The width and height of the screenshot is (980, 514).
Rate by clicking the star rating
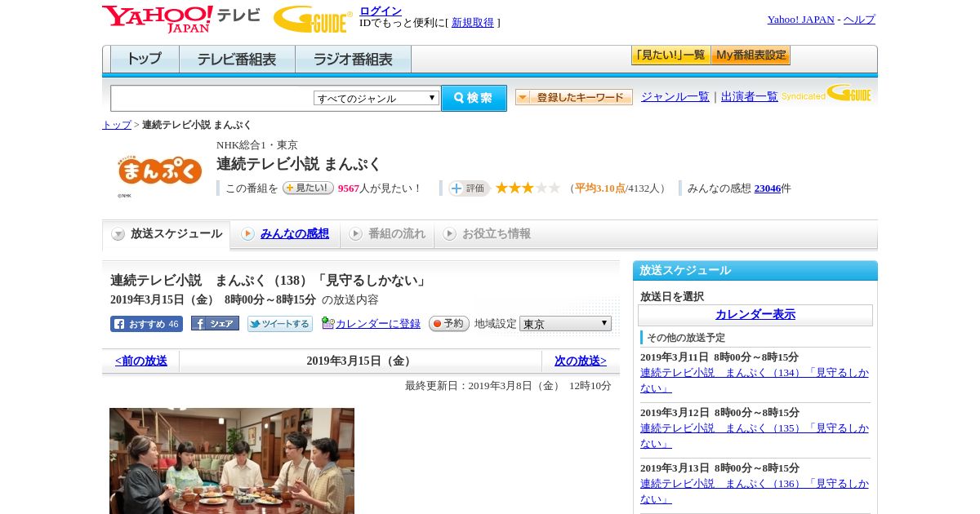click(x=528, y=188)
